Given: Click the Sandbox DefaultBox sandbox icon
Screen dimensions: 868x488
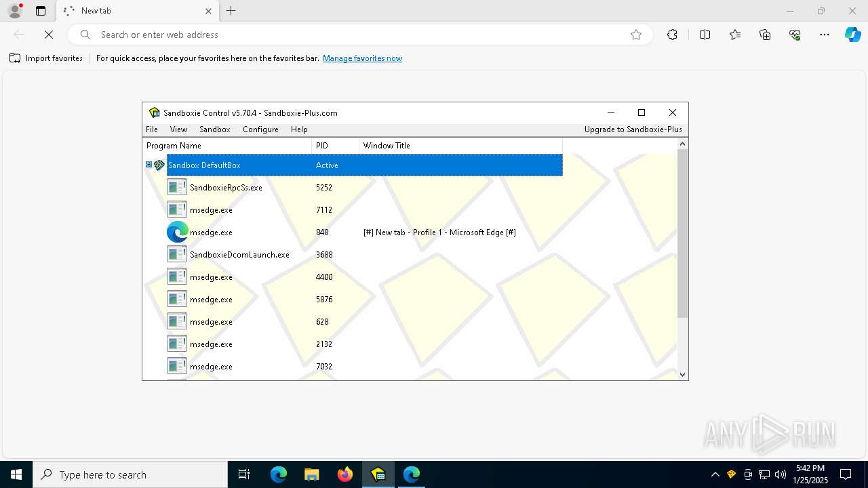Looking at the screenshot, I should pos(159,165).
